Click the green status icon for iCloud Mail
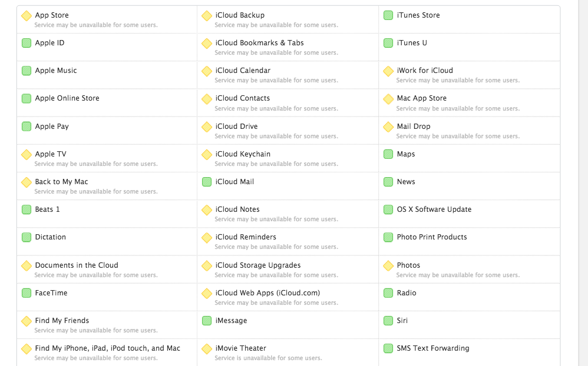Image resolution: width=588 pixels, height=366 pixels. point(207,182)
